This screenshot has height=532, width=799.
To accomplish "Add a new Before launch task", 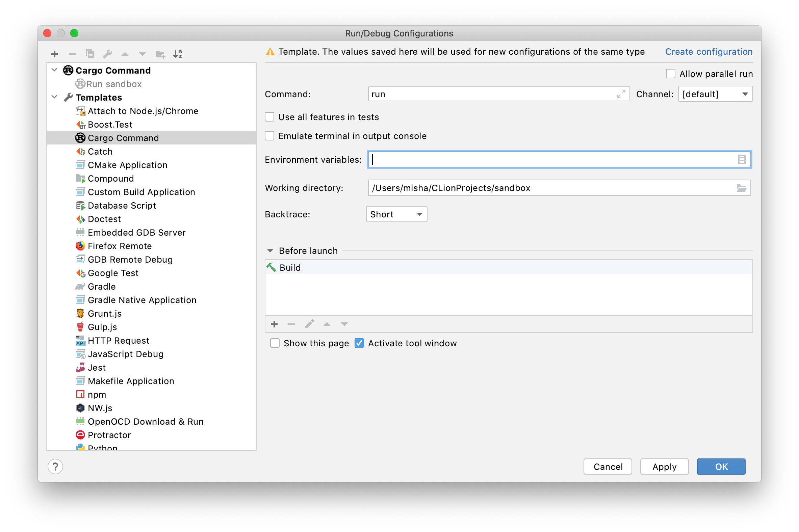I will coord(274,324).
